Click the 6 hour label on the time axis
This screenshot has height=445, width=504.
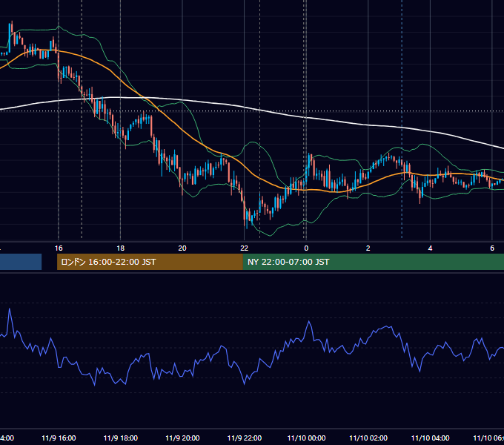[492, 248]
